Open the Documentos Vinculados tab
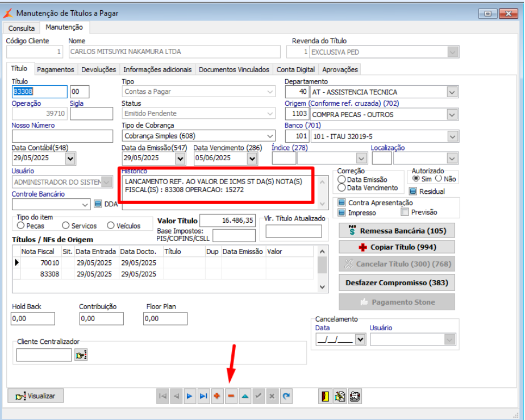 click(x=234, y=69)
